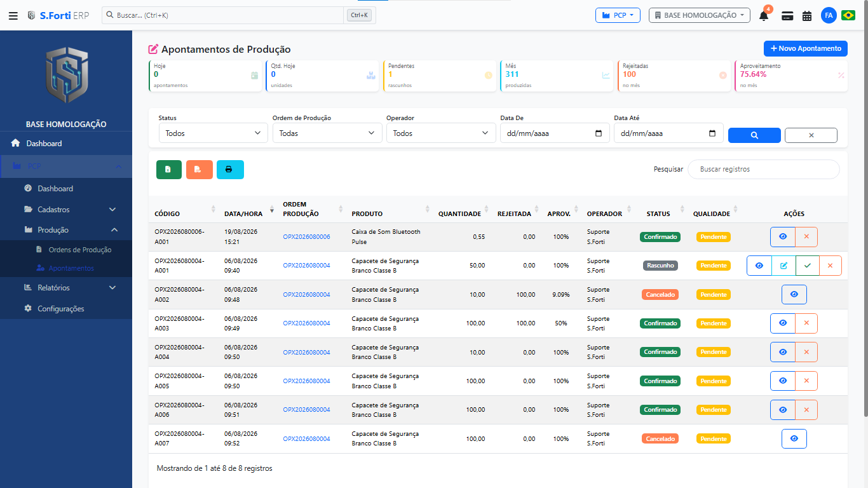Collapse the Produção sidebar section

66,229
